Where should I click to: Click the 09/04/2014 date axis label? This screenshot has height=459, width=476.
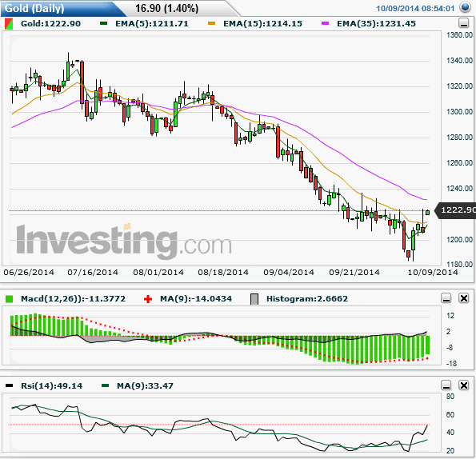(x=289, y=272)
